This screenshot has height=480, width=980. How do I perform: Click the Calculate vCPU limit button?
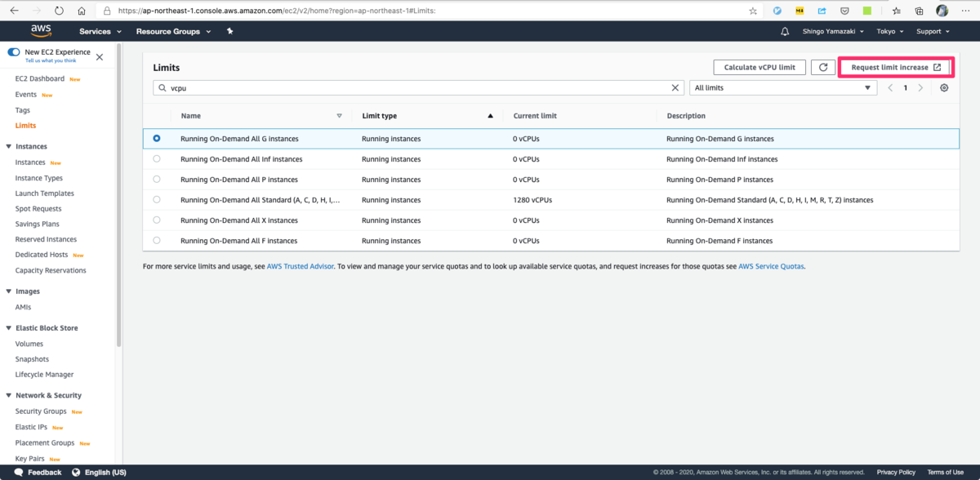coord(759,67)
